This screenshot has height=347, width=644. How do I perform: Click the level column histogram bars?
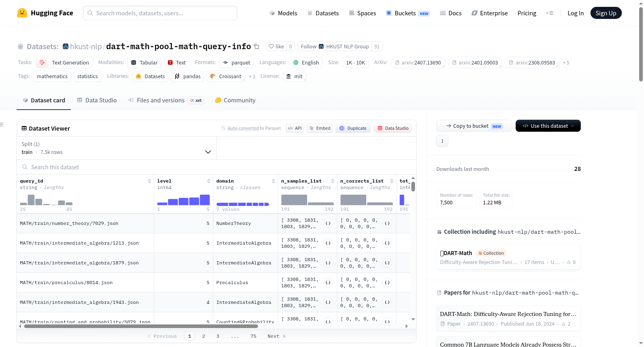coord(184,200)
